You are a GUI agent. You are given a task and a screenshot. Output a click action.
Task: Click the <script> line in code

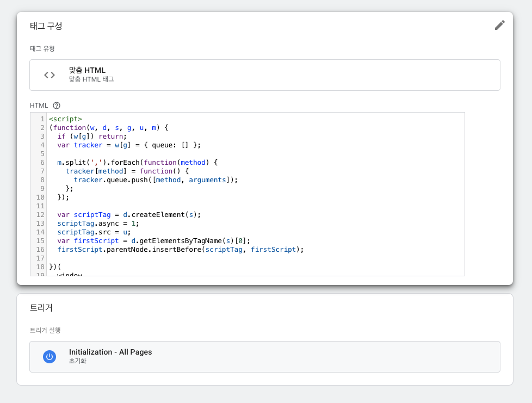[x=65, y=119]
